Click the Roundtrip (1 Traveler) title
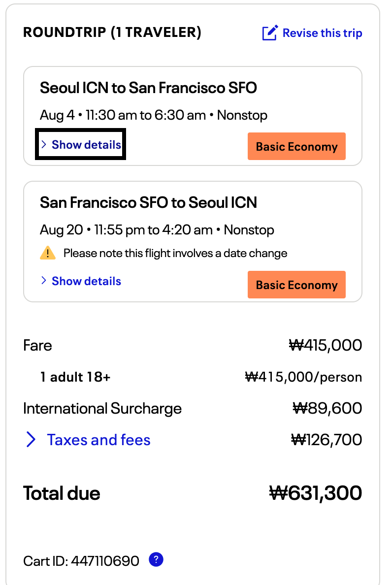Screen dimensions: 392x585 112,32
